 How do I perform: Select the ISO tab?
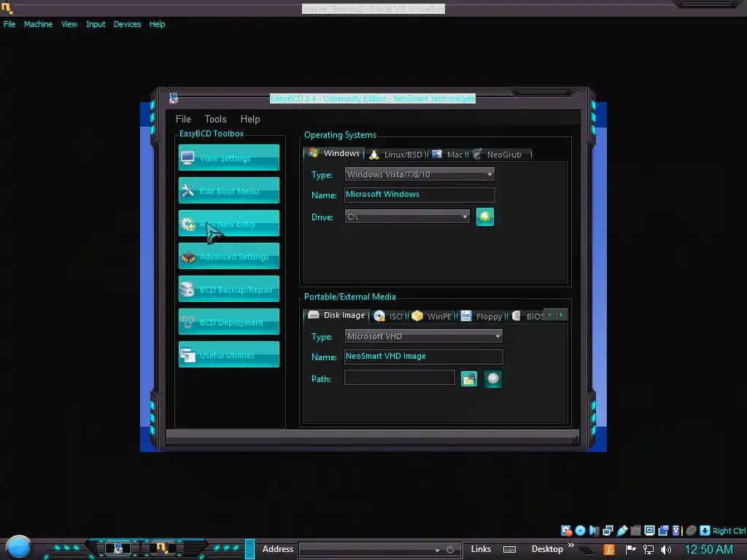[389, 316]
